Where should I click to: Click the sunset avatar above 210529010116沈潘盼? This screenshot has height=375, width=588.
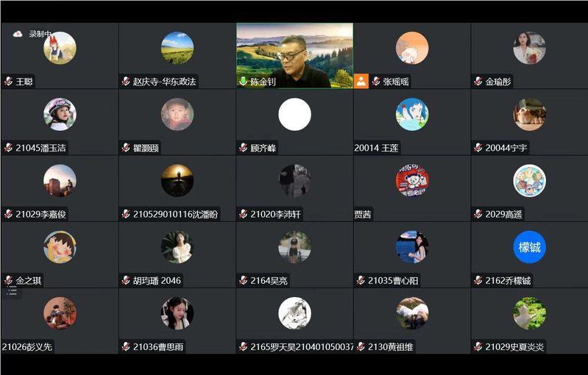tap(177, 181)
